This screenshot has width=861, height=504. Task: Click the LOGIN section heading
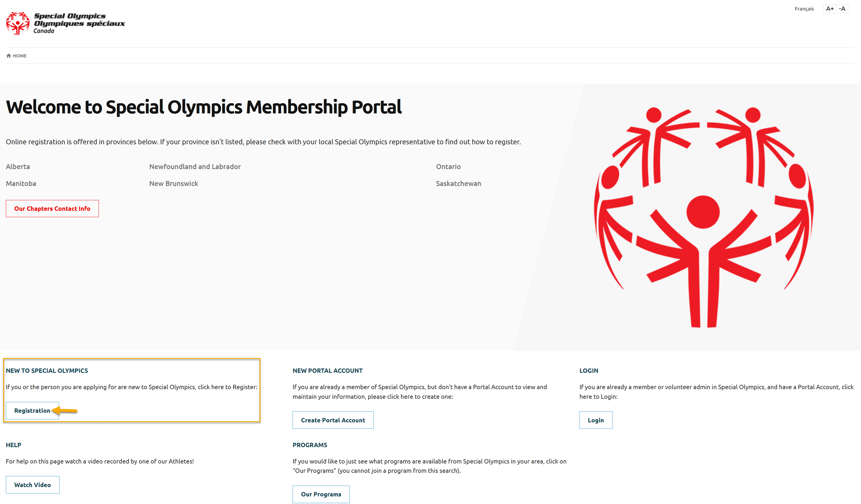(588, 370)
